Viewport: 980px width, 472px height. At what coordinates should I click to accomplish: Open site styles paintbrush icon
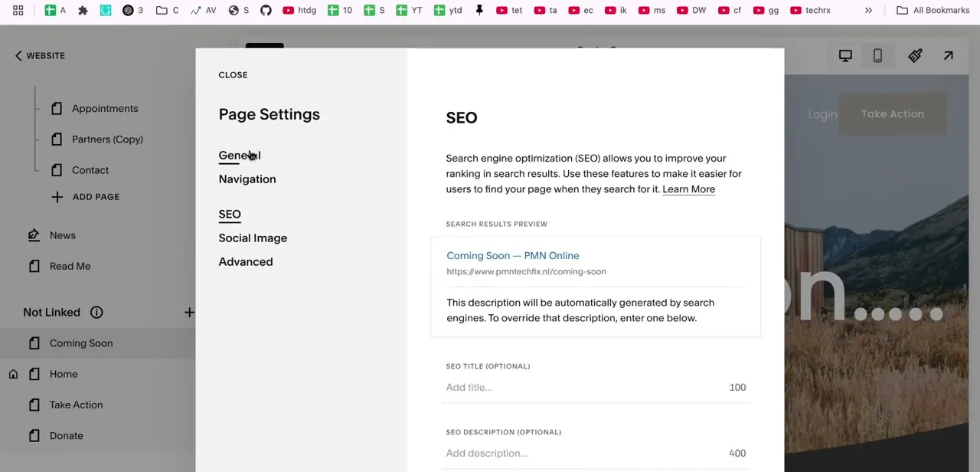click(915, 55)
